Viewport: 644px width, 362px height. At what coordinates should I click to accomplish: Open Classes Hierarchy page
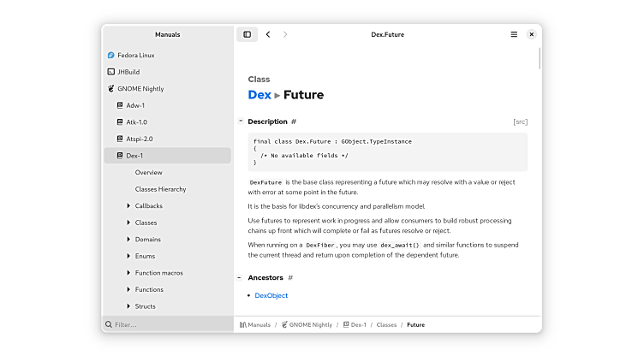pos(160,189)
